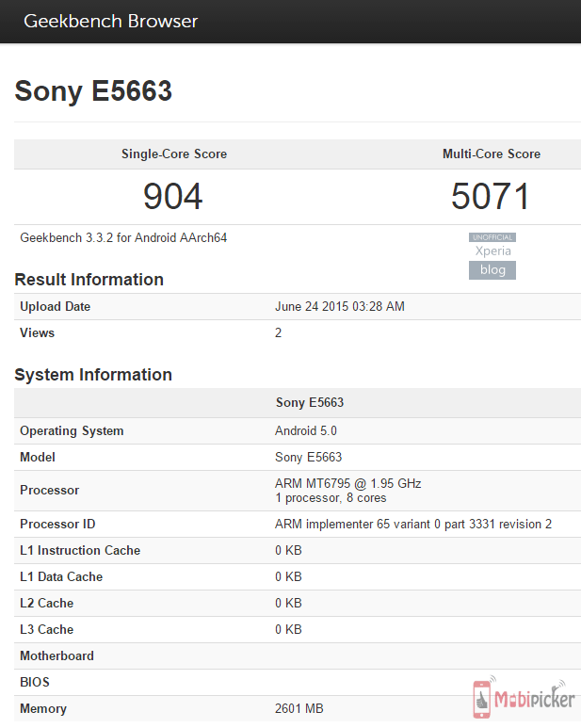Select the multi-core score value 5071
The height and width of the screenshot is (728, 581).
[491, 197]
